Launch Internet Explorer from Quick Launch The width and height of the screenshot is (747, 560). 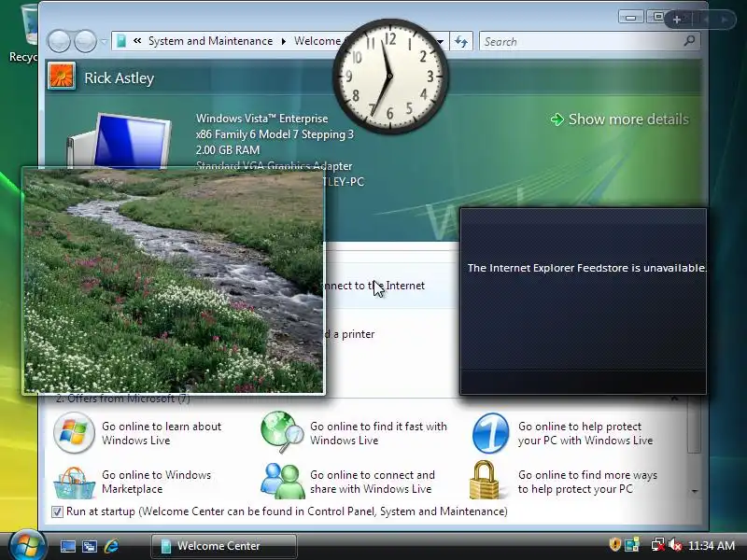111,546
